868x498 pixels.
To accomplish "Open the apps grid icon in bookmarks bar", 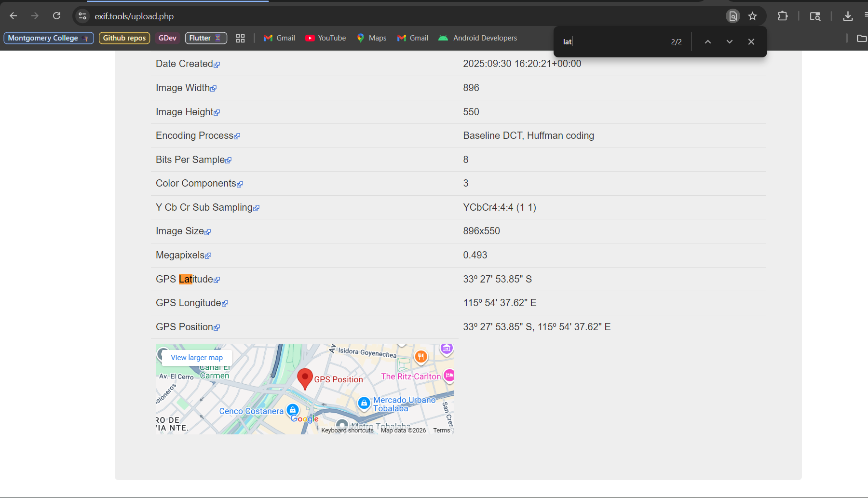I will coord(240,38).
